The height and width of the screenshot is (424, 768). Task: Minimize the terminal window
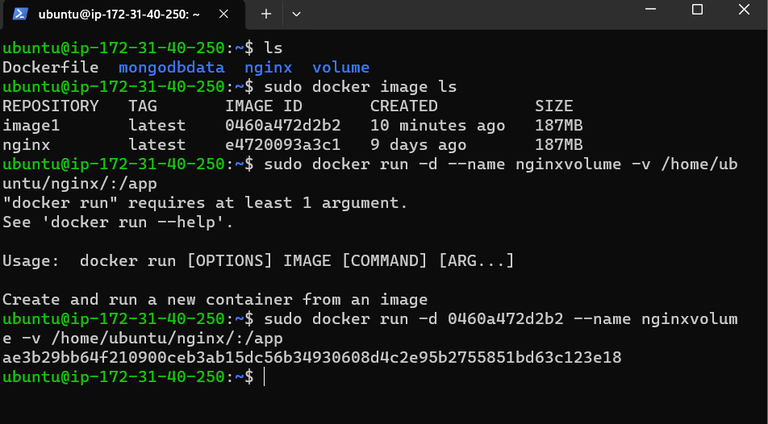650,10
